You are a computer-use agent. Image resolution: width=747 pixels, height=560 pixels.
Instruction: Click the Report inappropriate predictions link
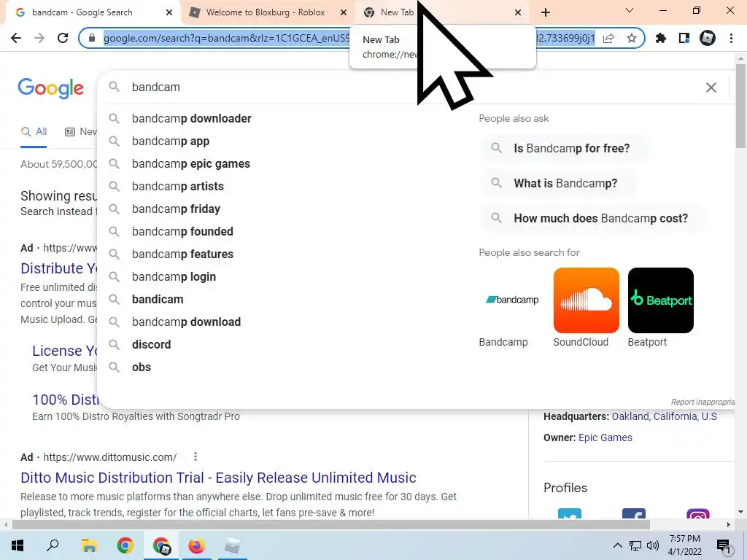coord(703,402)
